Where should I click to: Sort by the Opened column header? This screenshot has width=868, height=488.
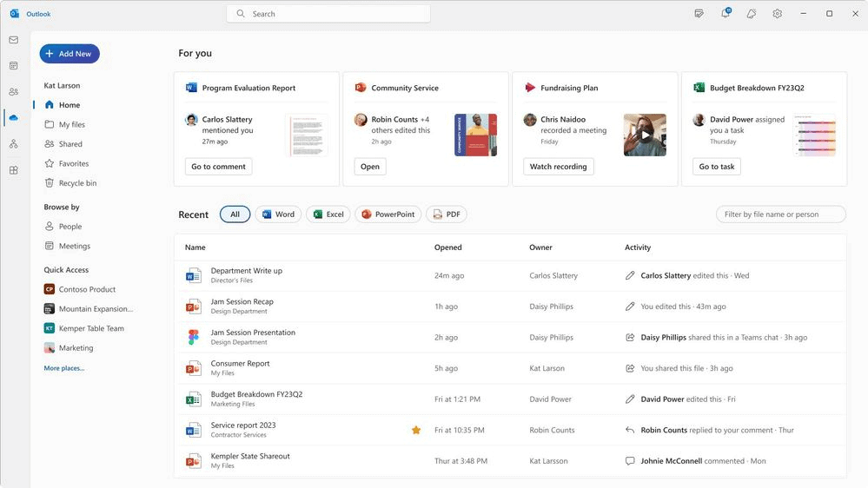[447, 247]
